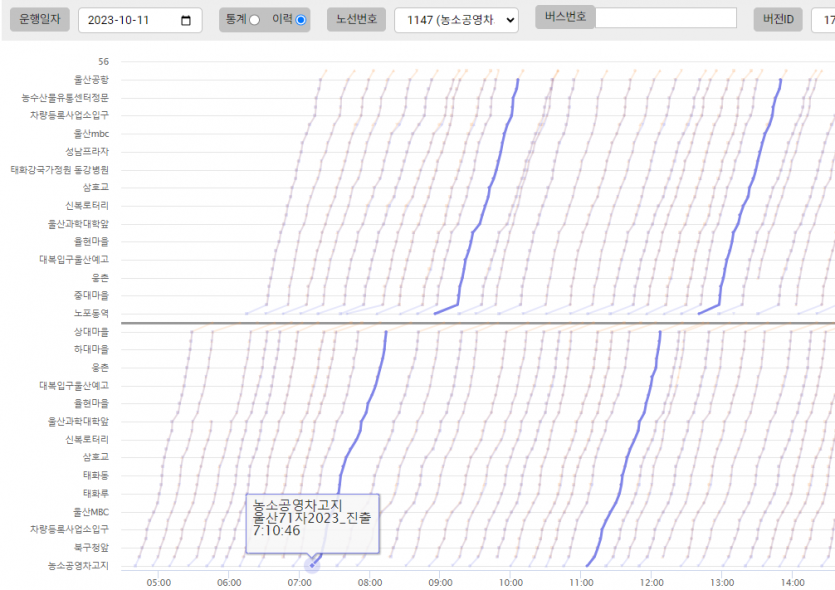This screenshot has width=835, height=590.
Task: Select the 통계 radio button
Action: click(x=254, y=20)
